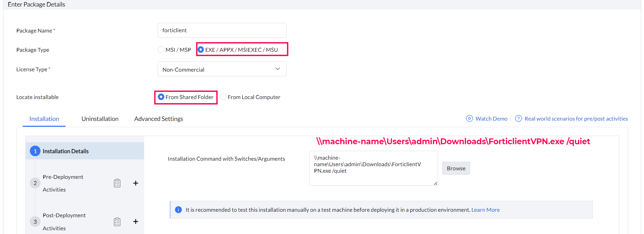The height and width of the screenshot is (234, 644).
Task: Add a Post-Deployment activity with plus icon
Action: click(x=136, y=222)
